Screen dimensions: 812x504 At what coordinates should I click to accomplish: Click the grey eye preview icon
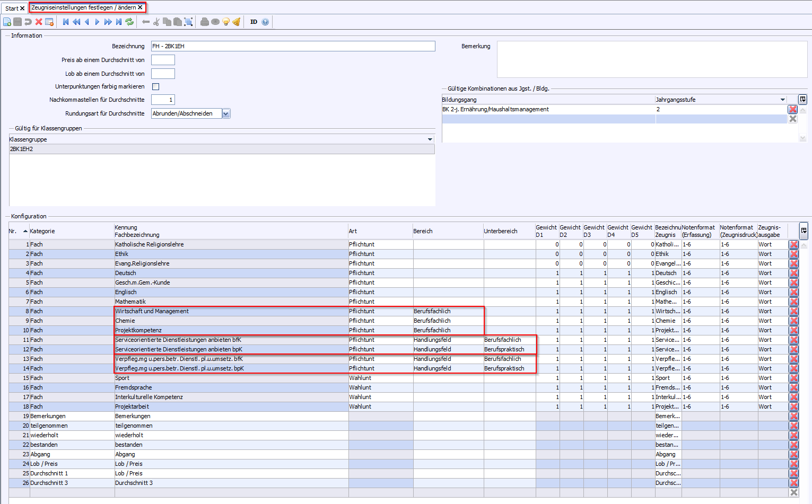point(215,22)
